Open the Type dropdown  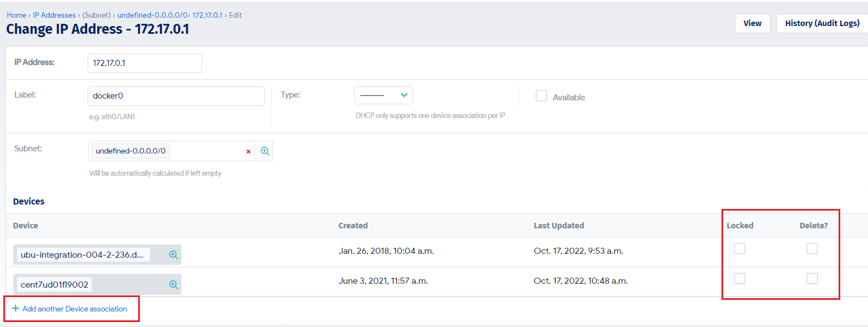pyautogui.click(x=383, y=95)
